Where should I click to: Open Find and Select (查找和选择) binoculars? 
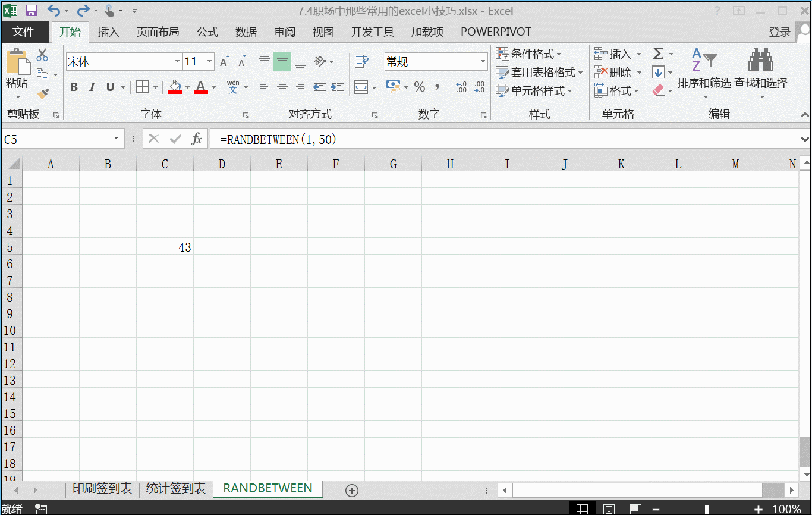coord(761,73)
